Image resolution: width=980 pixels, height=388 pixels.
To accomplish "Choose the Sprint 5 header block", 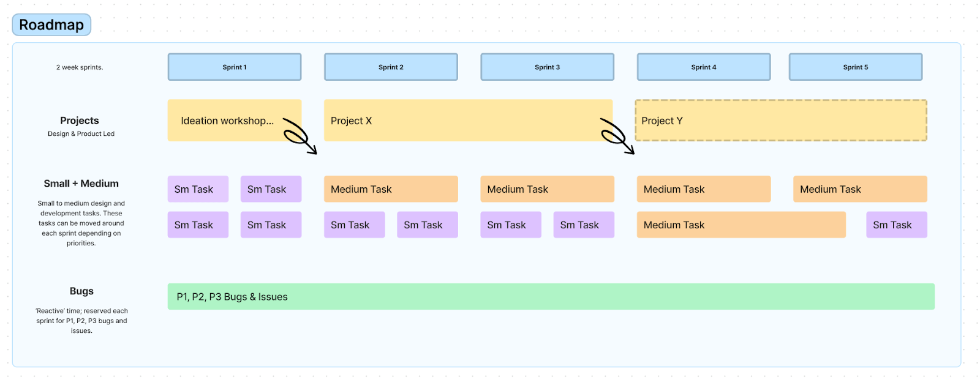I will 856,67.
